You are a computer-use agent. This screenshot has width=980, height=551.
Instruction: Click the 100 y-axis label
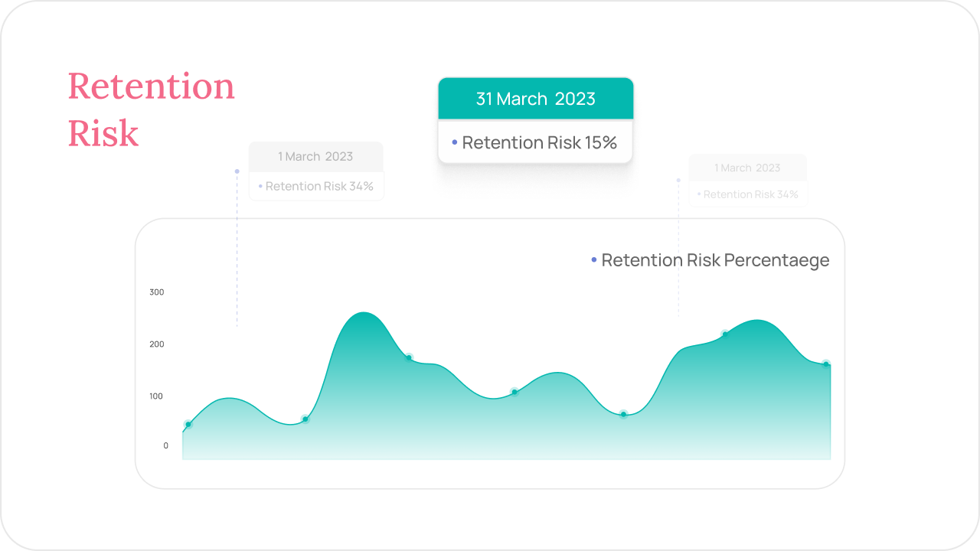pyautogui.click(x=157, y=396)
